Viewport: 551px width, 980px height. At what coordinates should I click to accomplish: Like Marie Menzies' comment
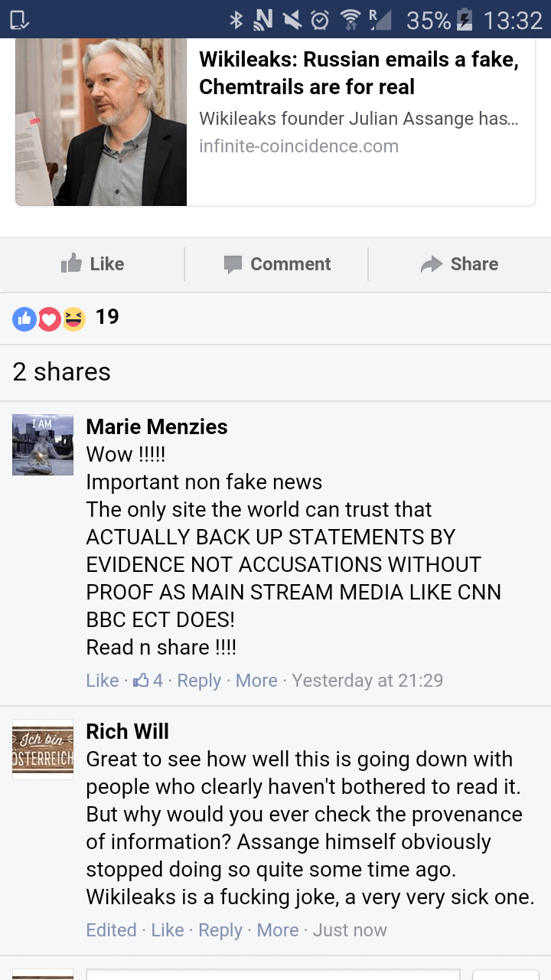click(x=103, y=680)
